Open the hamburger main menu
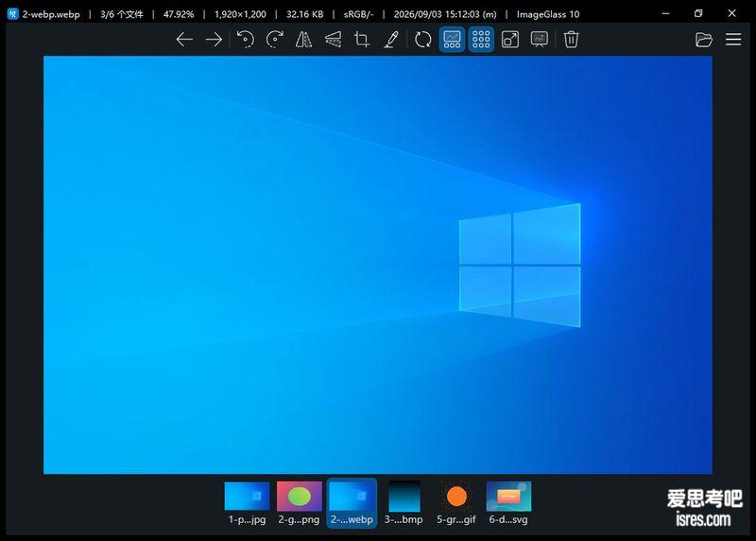Viewport: 756px width, 541px height. pyautogui.click(x=733, y=40)
